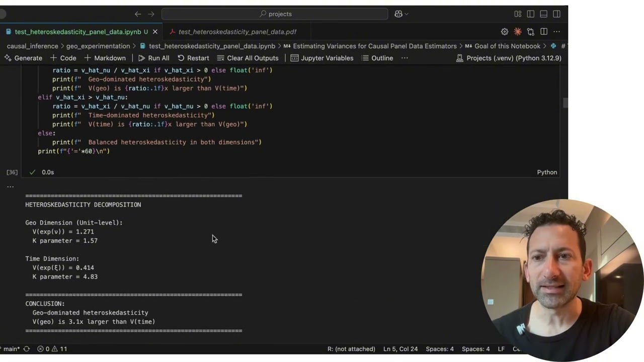Select the Projects (.venv) Python 3.12.9 kernel

509,58
